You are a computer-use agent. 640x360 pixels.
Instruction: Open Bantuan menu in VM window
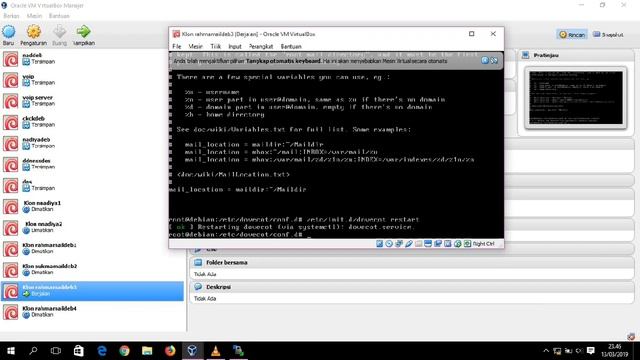coord(291,47)
